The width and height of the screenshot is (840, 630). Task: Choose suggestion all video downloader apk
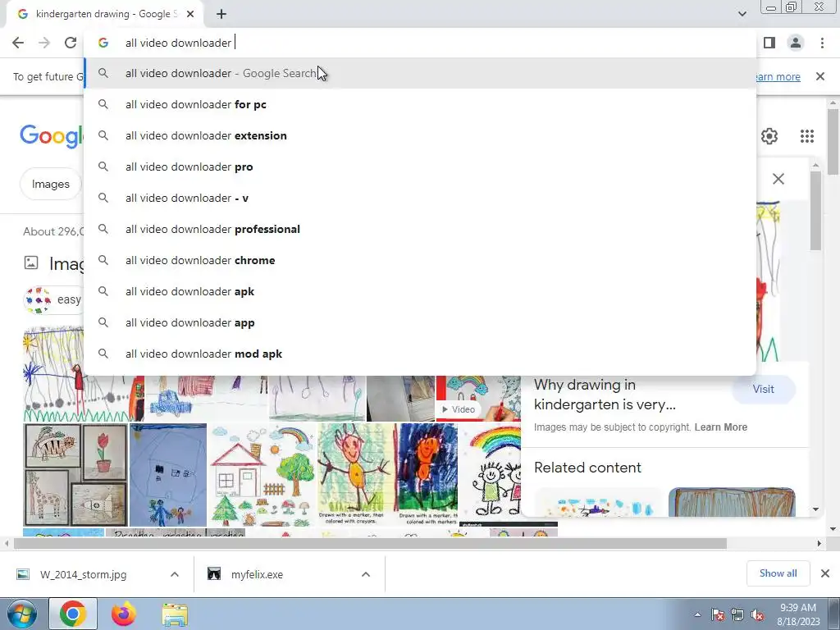click(420, 291)
